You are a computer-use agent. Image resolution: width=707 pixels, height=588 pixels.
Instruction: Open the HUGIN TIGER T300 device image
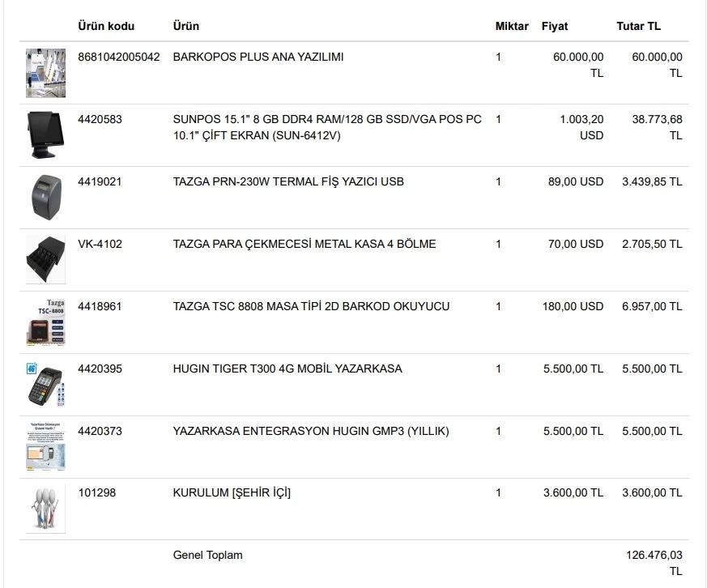[x=45, y=384]
